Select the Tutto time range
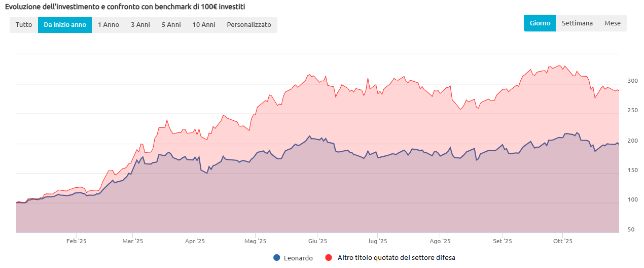This screenshot has height=268, width=644. click(x=24, y=24)
